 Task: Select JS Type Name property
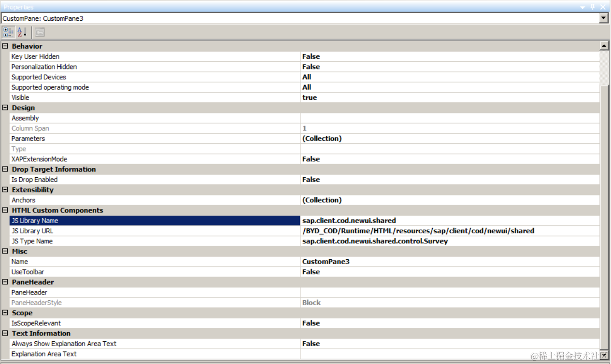click(x=155, y=241)
